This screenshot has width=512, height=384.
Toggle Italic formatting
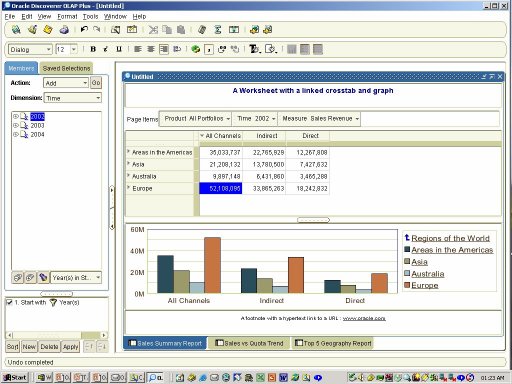[x=106, y=49]
